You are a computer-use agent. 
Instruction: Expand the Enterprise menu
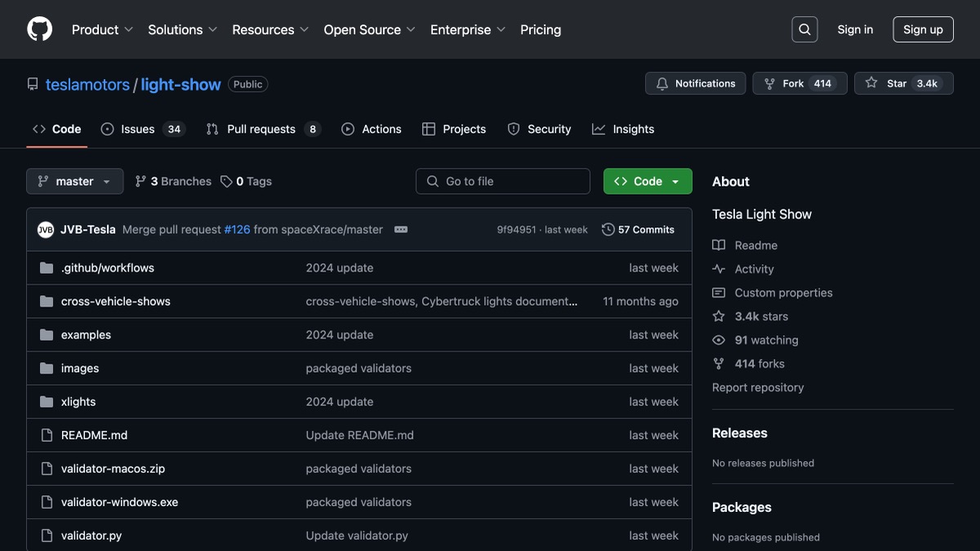tap(468, 29)
